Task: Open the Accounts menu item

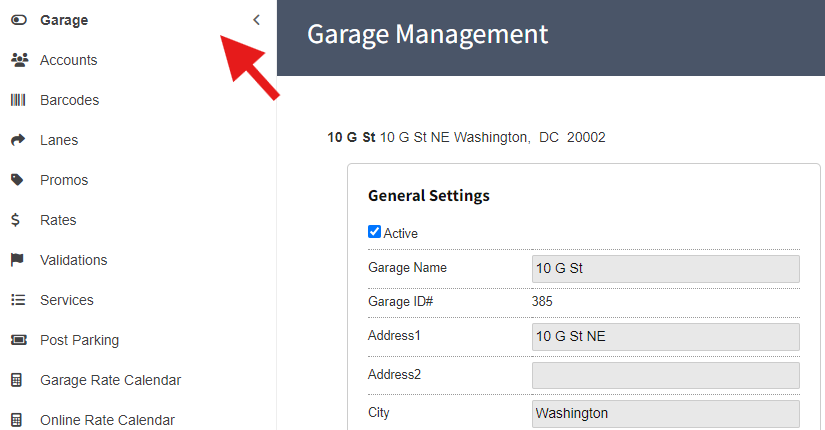Action: click(68, 60)
